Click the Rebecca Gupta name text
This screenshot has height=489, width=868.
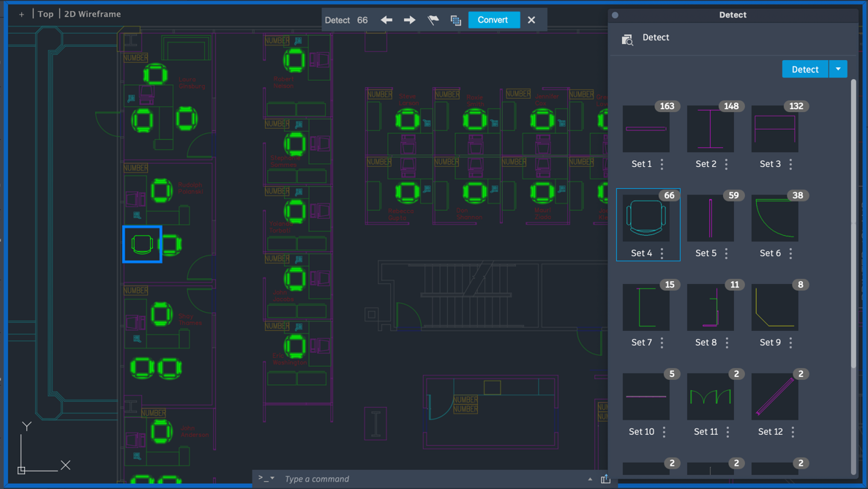401,214
